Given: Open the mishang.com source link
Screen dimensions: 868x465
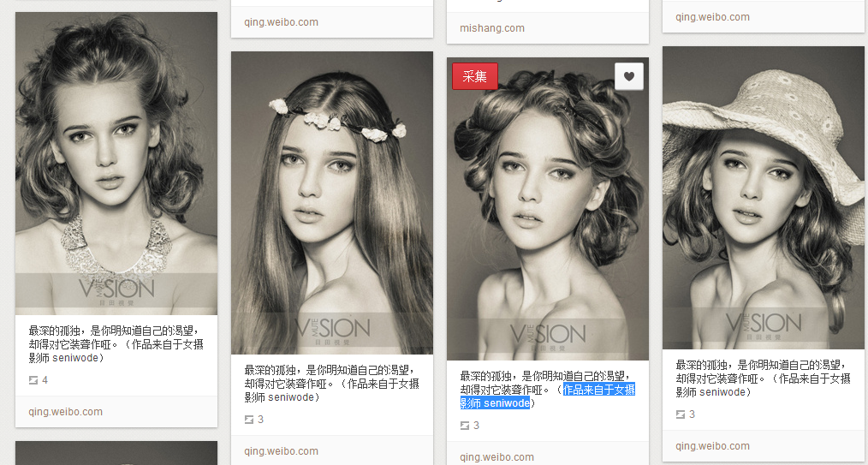Looking at the screenshot, I should click(x=492, y=28).
